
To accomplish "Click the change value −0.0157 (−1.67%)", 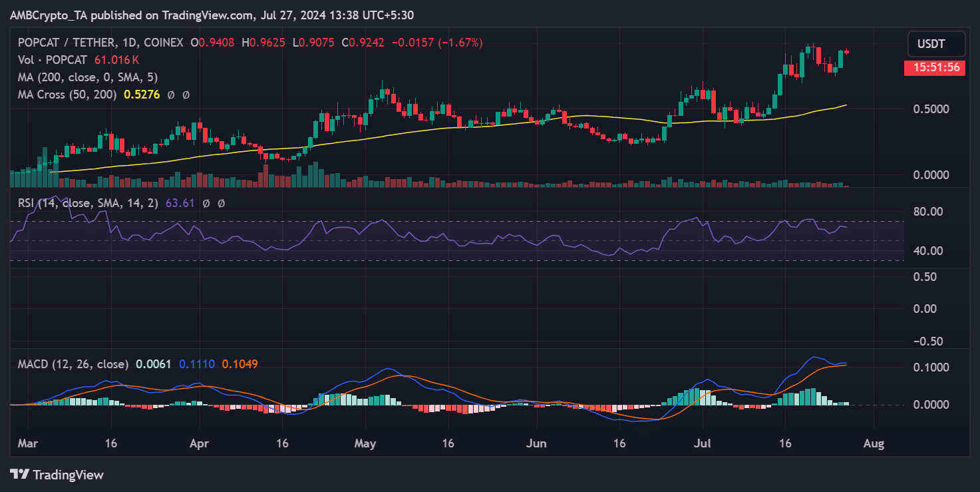I will coord(437,43).
